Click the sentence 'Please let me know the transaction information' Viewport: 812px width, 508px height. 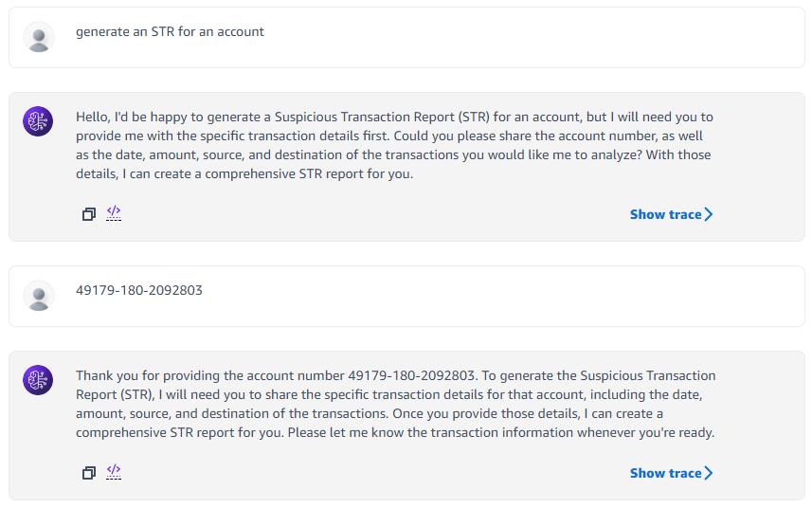pyautogui.click(x=501, y=432)
